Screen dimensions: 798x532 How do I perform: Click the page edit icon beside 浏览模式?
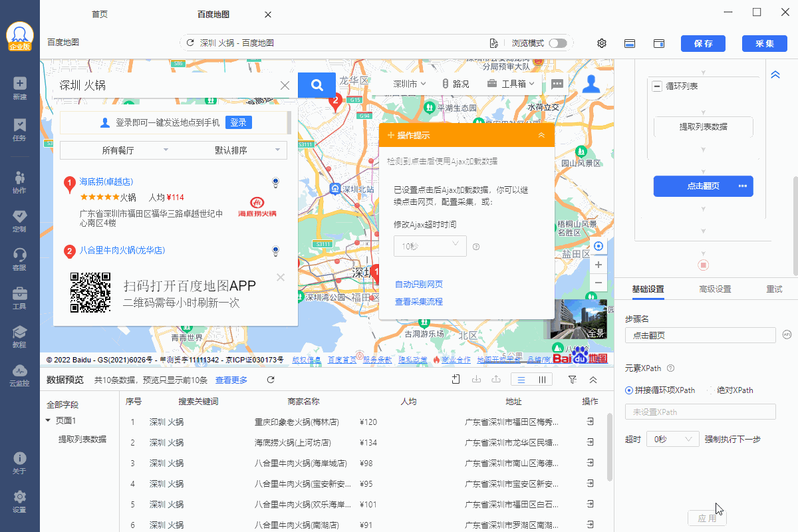(494, 43)
